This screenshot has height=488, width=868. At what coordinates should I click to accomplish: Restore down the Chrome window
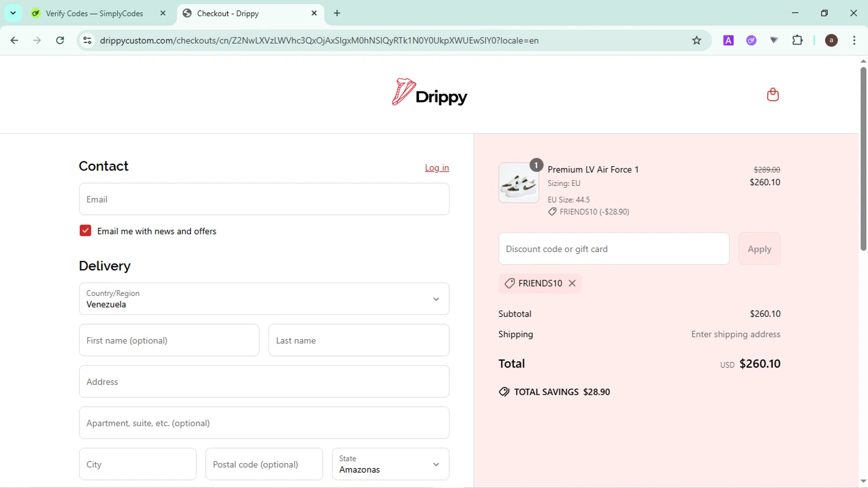click(825, 13)
